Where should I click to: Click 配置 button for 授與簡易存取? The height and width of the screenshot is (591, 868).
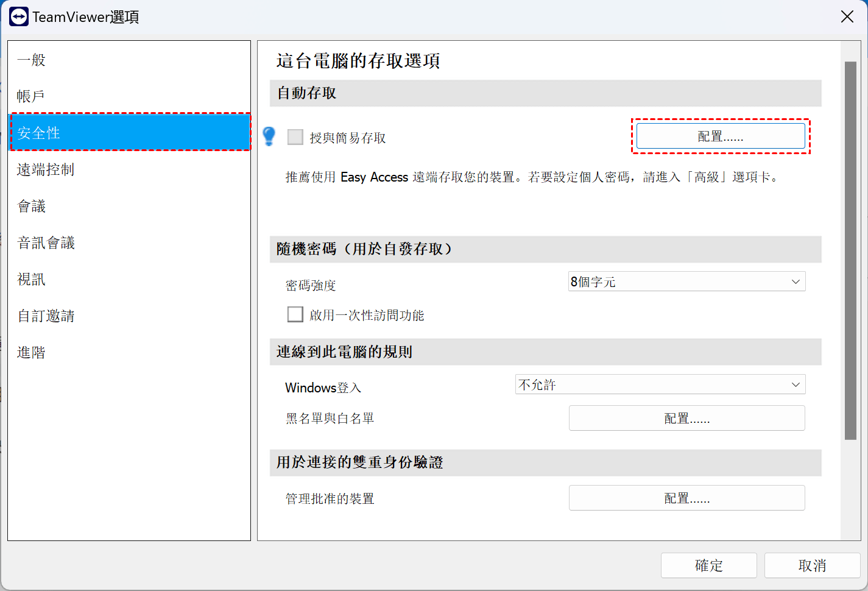(x=721, y=136)
